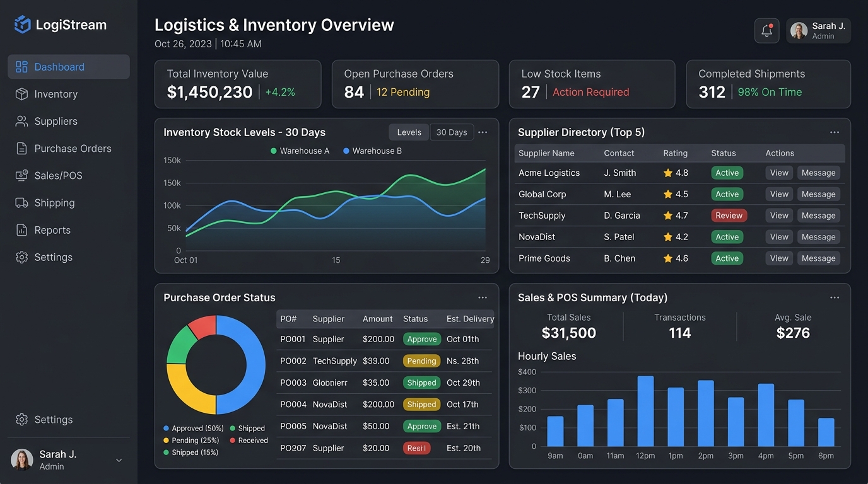The image size is (868, 484).
Task: Click Action Required link text
Action: click(591, 92)
